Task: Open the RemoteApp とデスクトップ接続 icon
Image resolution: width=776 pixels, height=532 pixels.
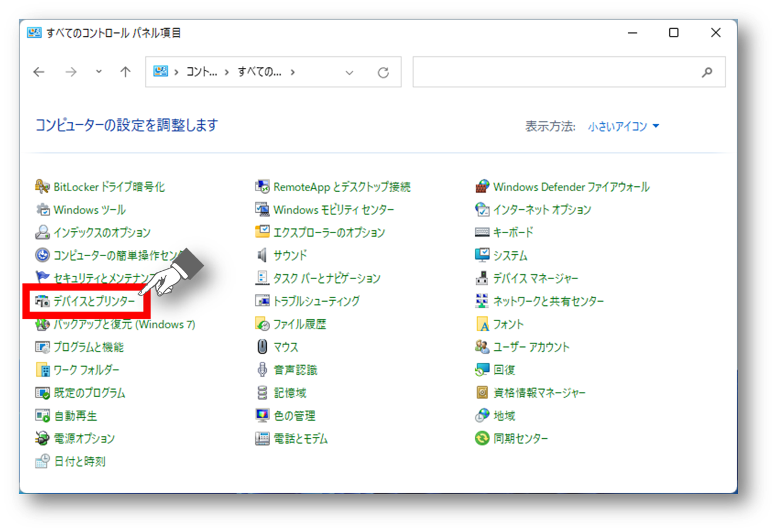Action: pos(262,187)
